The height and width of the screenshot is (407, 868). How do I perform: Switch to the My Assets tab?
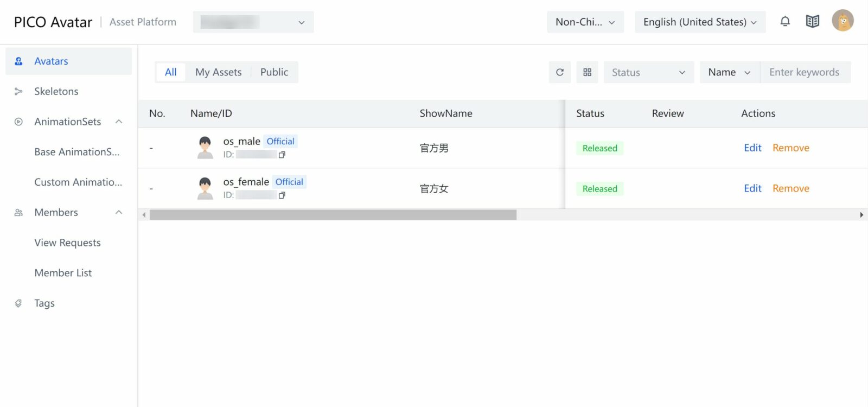[218, 72]
